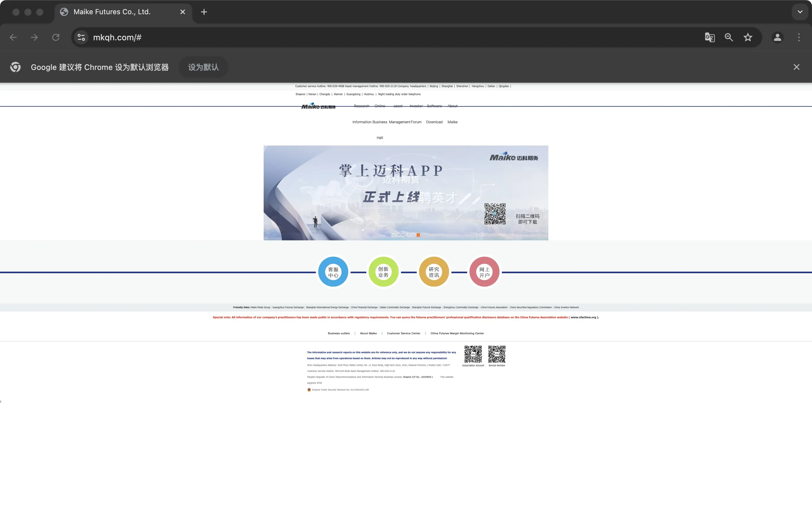This screenshot has width=812, height=521.
Task: Click the blue 客服中心 circle icon
Action: tap(333, 272)
